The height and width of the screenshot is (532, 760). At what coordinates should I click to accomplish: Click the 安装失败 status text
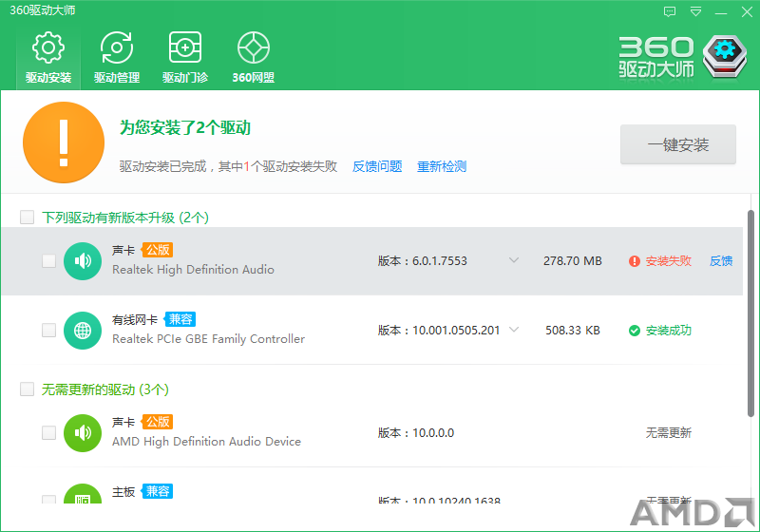click(669, 261)
